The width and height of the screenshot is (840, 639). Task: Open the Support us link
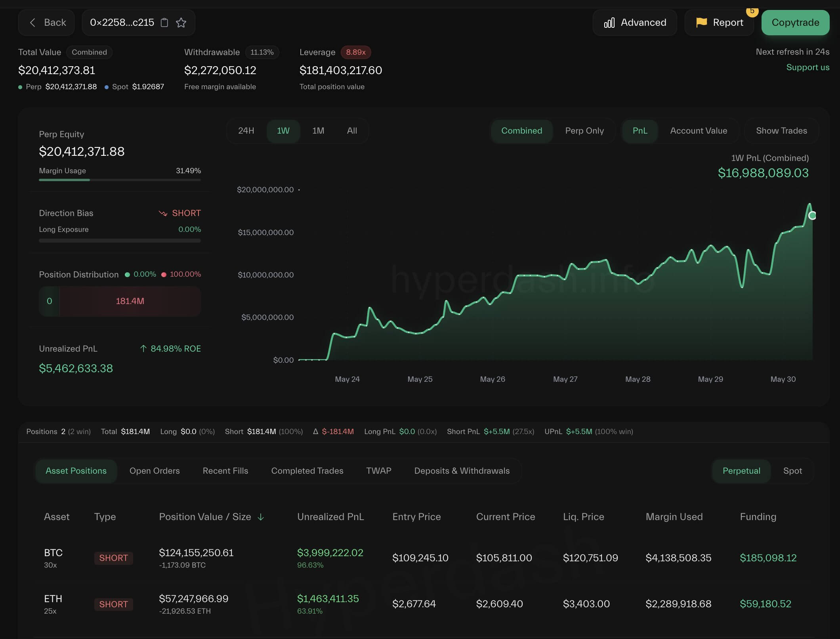[808, 67]
